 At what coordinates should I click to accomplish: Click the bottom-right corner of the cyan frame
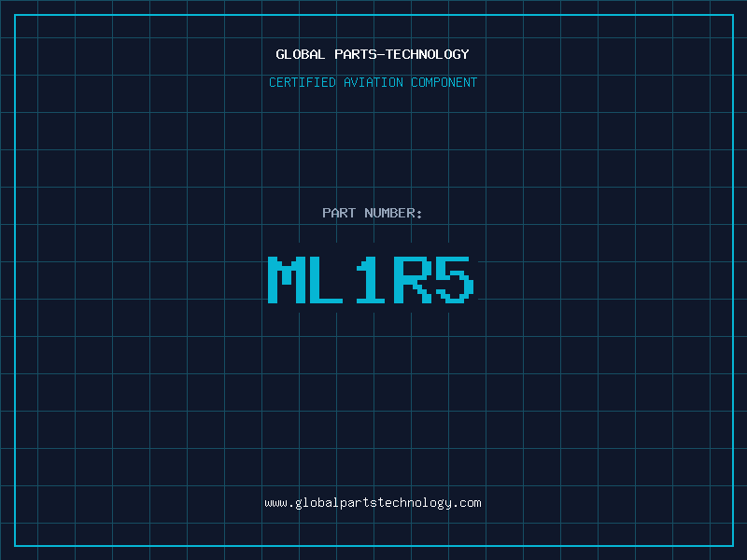pos(732,545)
